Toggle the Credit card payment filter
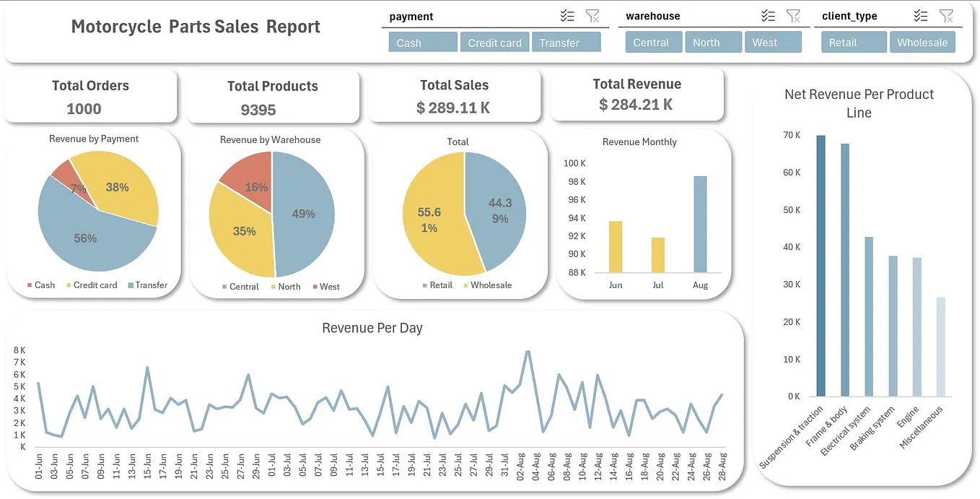Image resolution: width=980 pixels, height=499 pixels. click(494, 42)
